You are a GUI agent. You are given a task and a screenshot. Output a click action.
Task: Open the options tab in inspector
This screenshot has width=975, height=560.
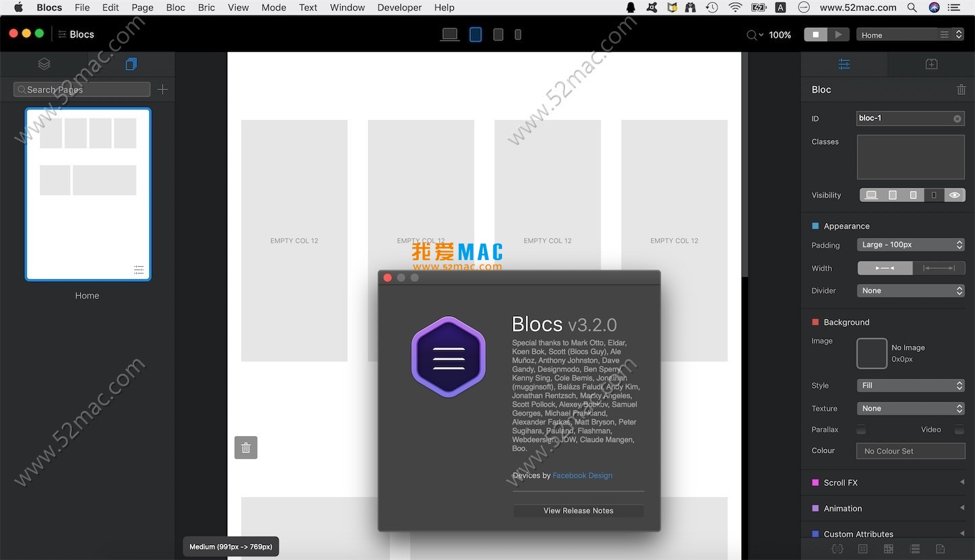pos(844,64)
